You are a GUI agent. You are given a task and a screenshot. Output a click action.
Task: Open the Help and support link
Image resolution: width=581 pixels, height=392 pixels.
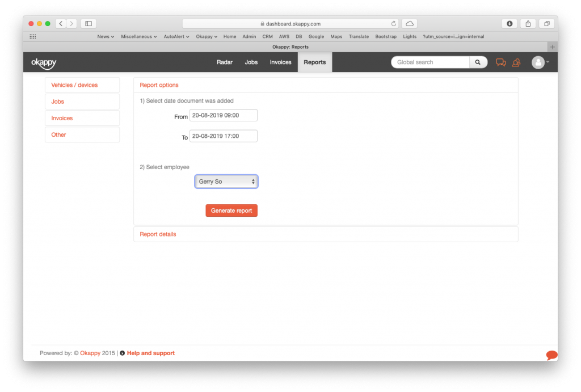[150, 352]
